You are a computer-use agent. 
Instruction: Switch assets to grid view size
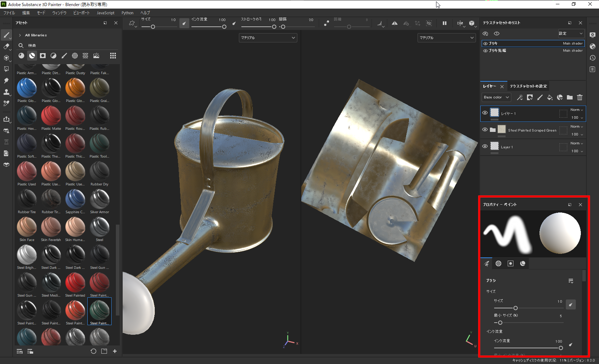[113, 56]
